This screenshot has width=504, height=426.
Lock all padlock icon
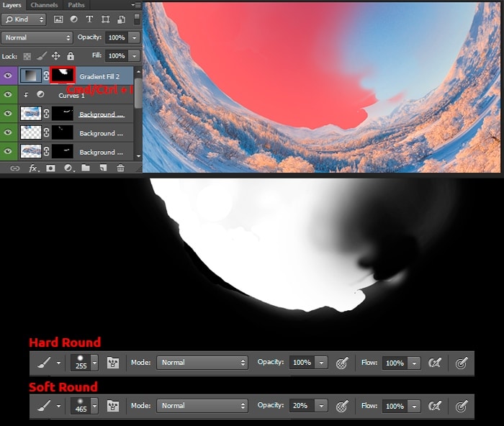click(71, 56)
